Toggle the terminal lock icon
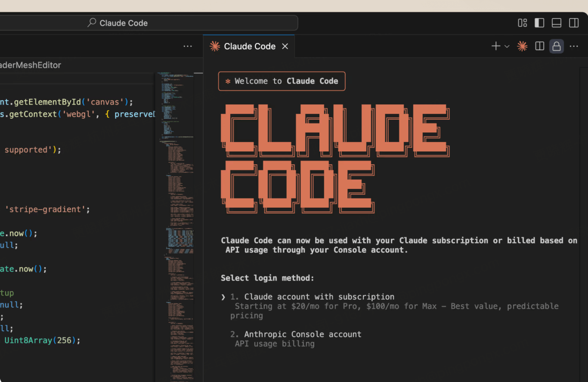The height and width of the screenshot is (382, 588). coord(556,46)
